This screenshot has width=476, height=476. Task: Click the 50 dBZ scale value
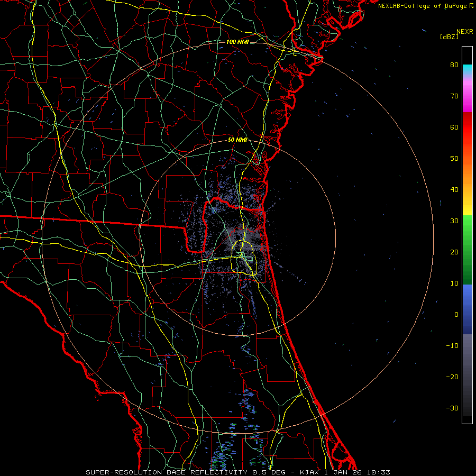(x=454, y=159)
